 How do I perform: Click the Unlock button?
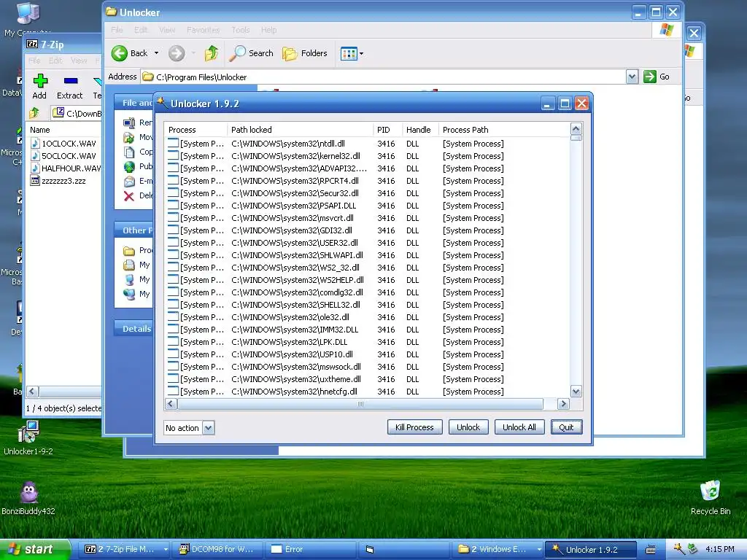(468, 427)
